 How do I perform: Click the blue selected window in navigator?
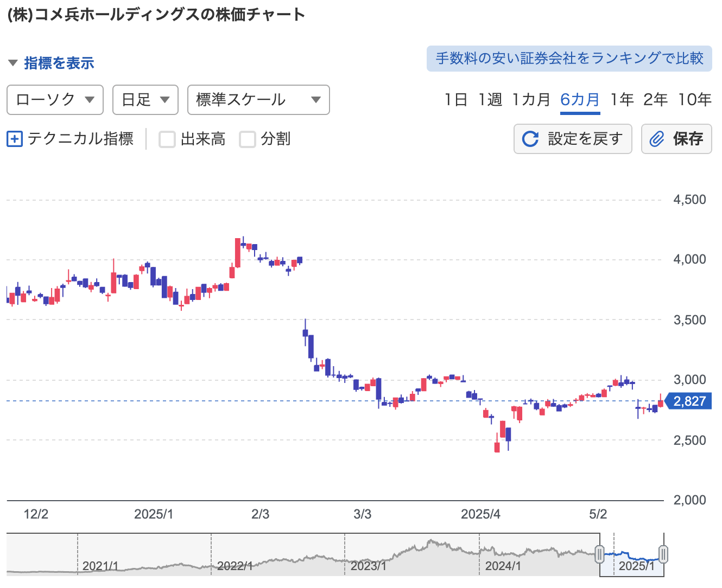click(x=632, y=555)
